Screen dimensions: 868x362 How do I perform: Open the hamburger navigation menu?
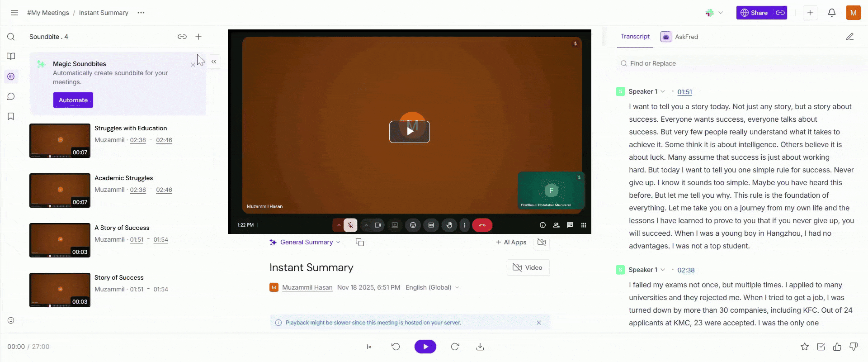(x=14, y=13)
